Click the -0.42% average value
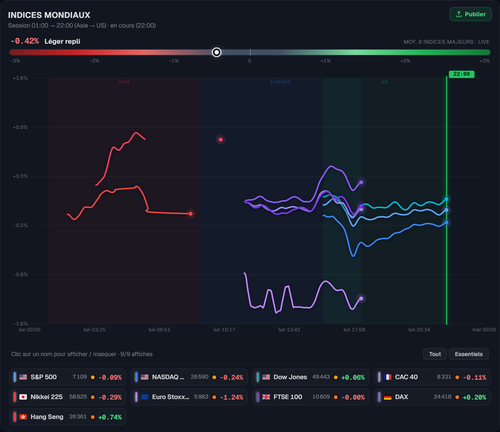Viewport: 500px width, 432px height. point(25,41)
